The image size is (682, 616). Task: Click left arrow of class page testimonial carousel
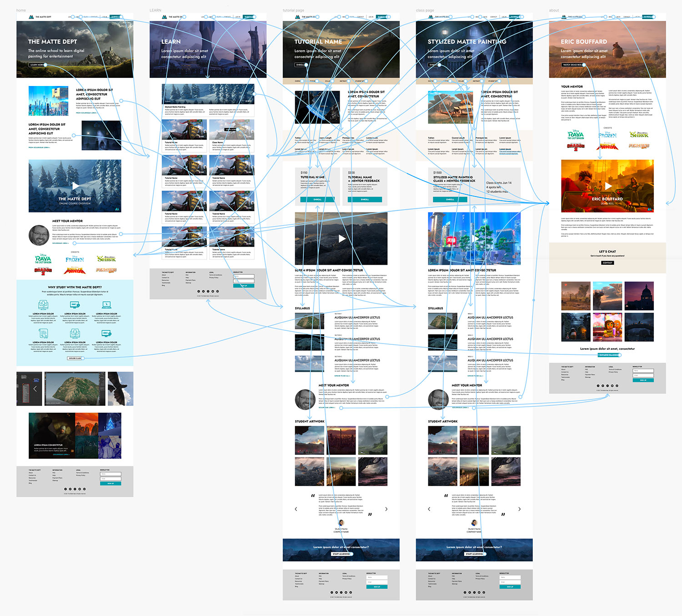[429, 509]
